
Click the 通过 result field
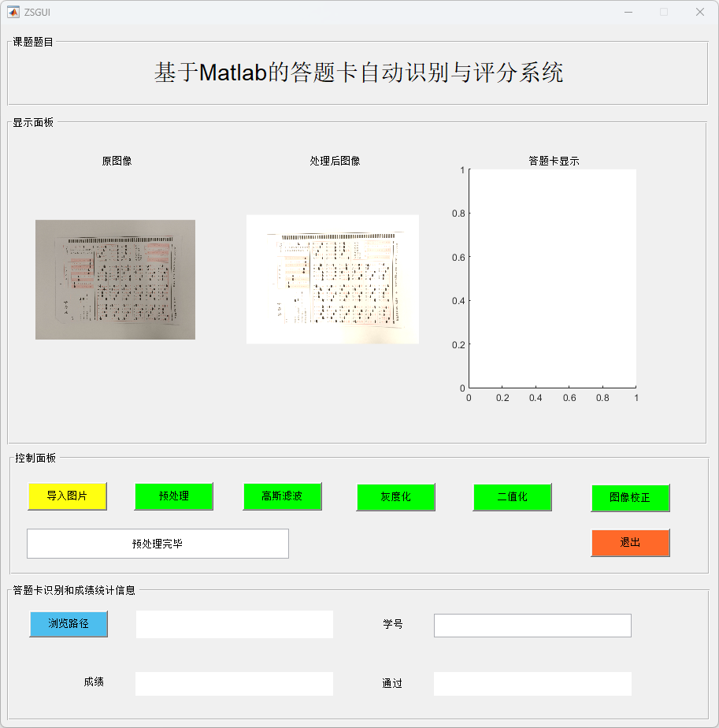532,684
